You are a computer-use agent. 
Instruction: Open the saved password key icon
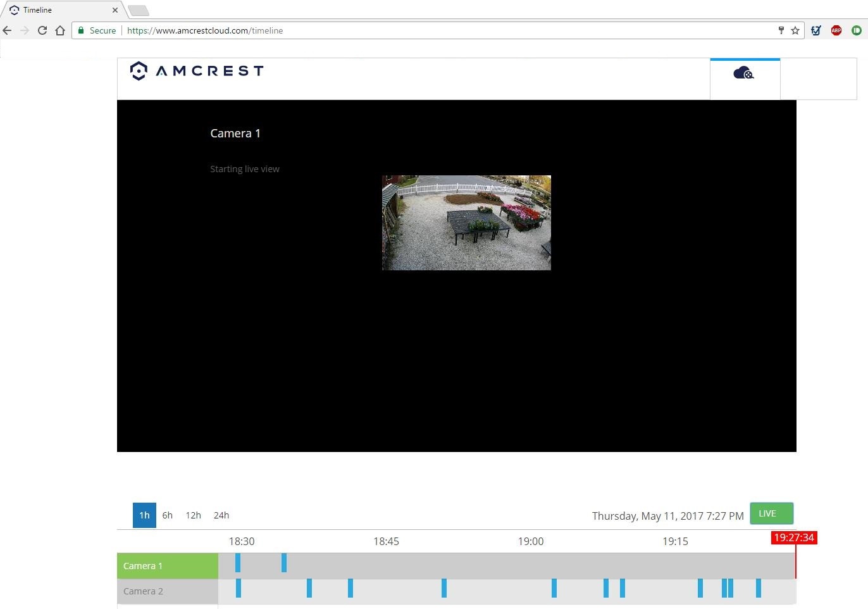pos(781,30)
